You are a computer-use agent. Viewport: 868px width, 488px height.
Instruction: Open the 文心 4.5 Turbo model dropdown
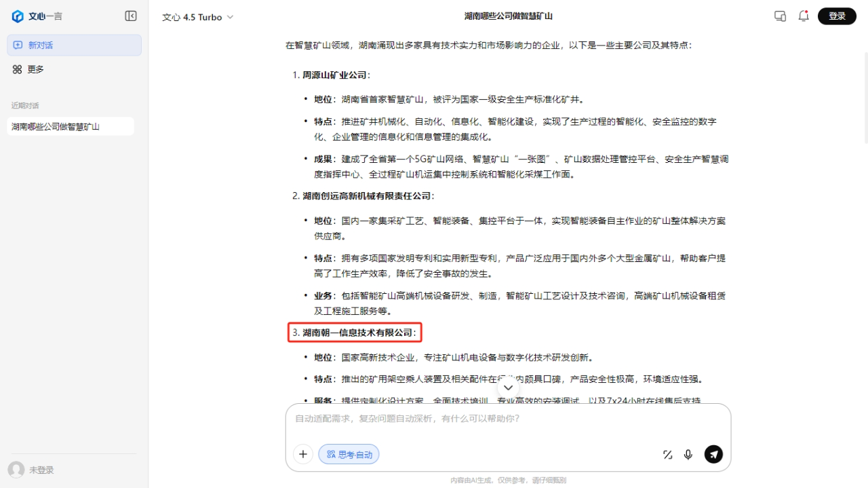197,17
